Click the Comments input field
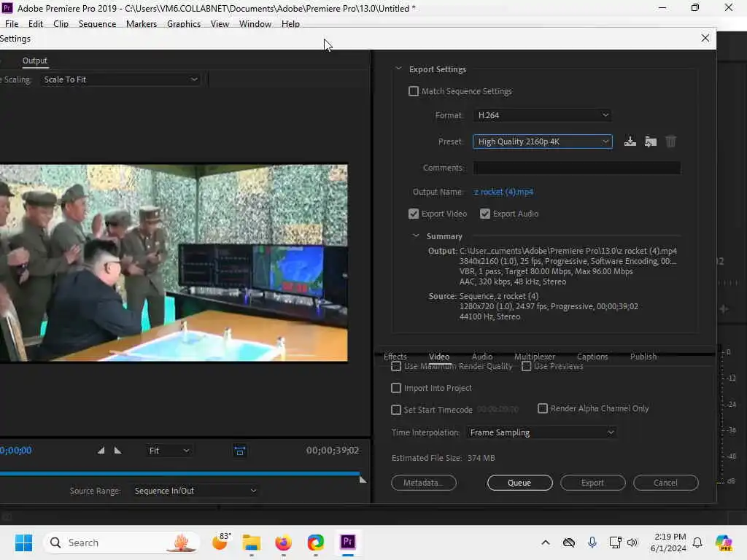Image resolution: width=747 pixels, height=560 pixels. pyautogui.click(x=577, y=168)
